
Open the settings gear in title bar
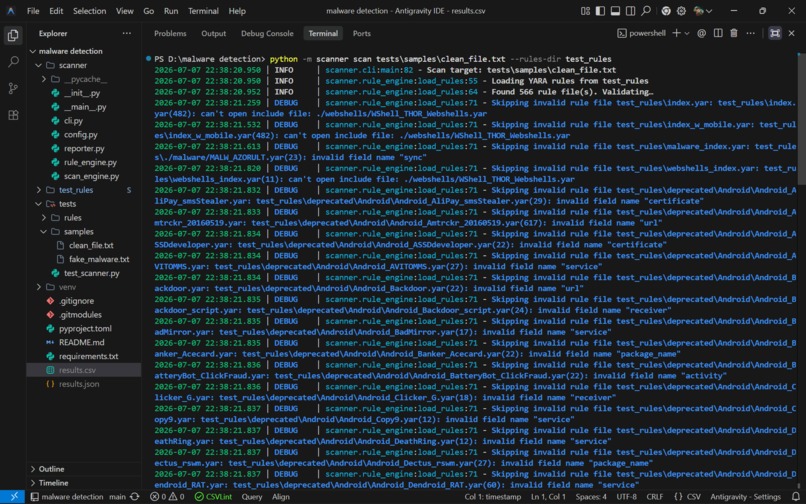point(682,11)
